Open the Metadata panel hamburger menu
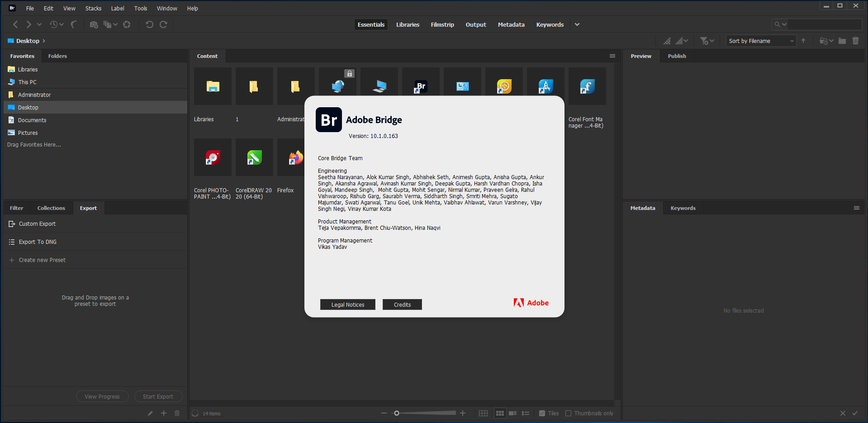The image size is (868, 423). pos(856,208)
